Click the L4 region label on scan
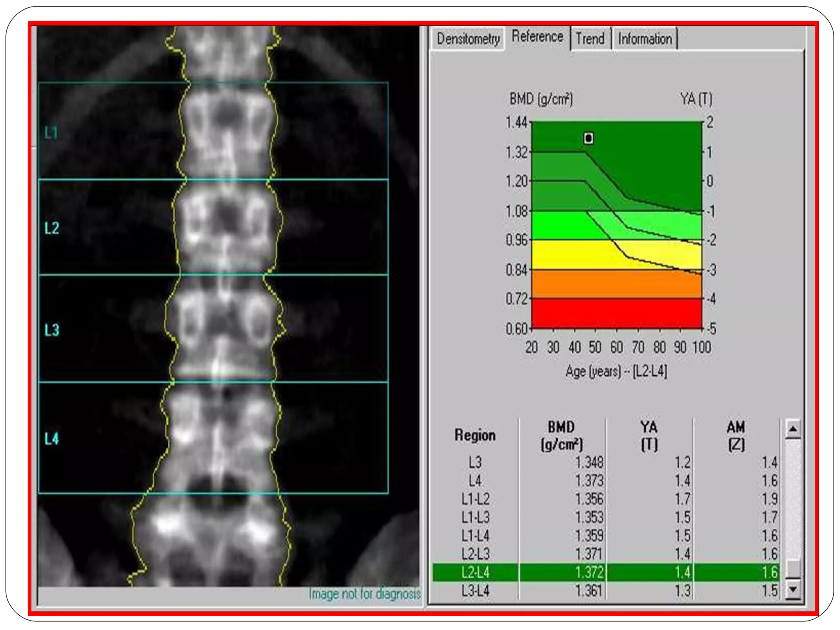This screenshot has width=840, height=630. coord(52,439)
